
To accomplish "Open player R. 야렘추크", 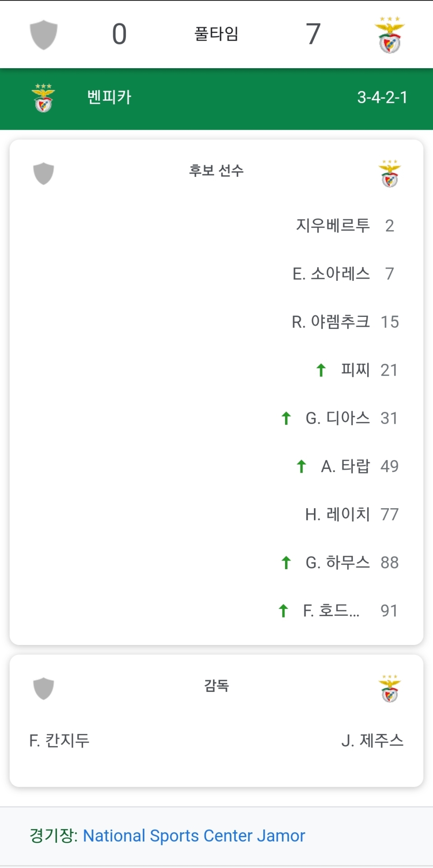I will tap(331, 322).
